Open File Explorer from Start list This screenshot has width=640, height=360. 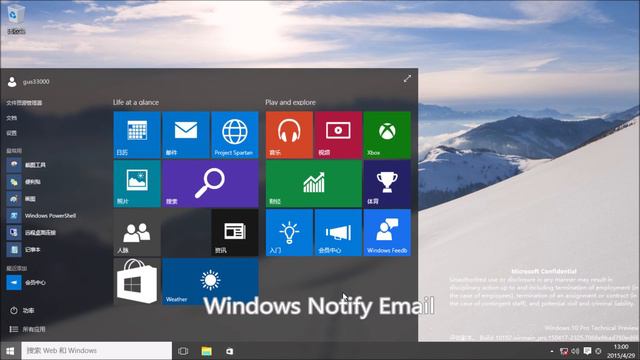(x=24, y=103)
